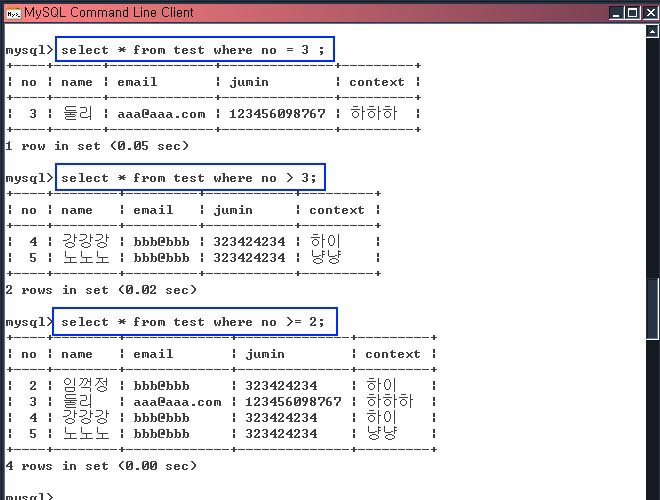Click '하하하' in the first result table

(373, 113)
